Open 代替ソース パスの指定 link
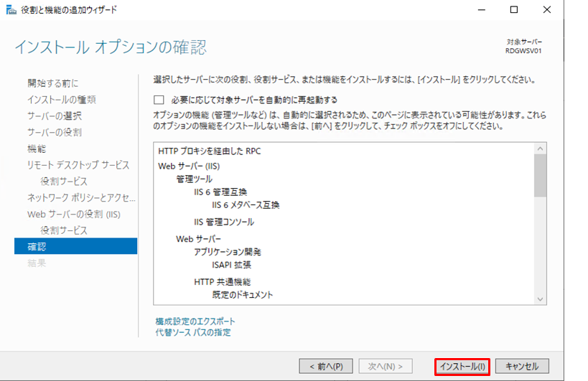588x381 pixels. click(193, 333)
